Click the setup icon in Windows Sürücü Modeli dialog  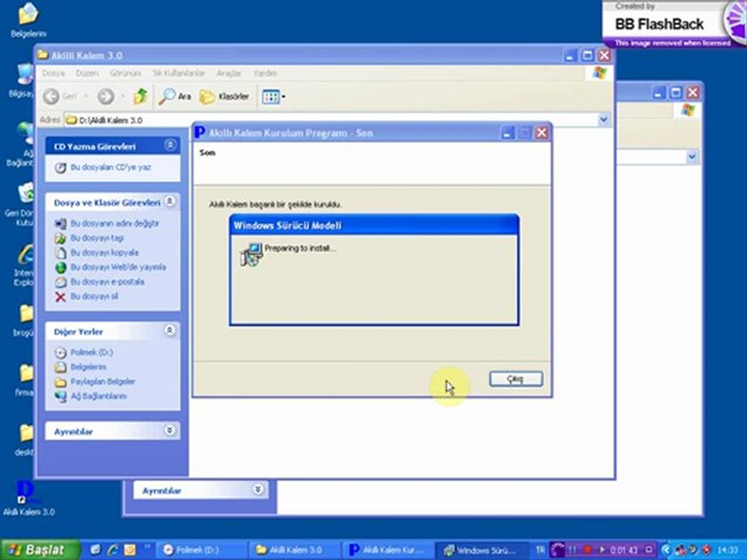(x=251, y=254)
